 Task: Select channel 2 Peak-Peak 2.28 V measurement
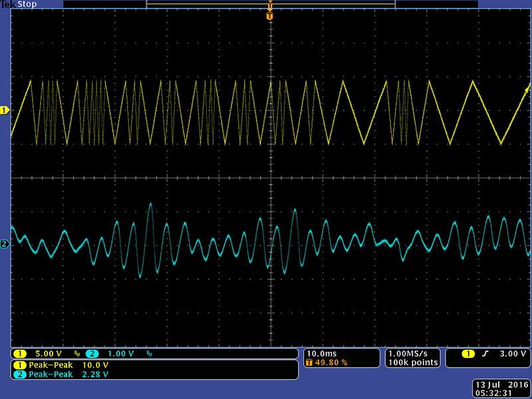(x=66, y=375)
